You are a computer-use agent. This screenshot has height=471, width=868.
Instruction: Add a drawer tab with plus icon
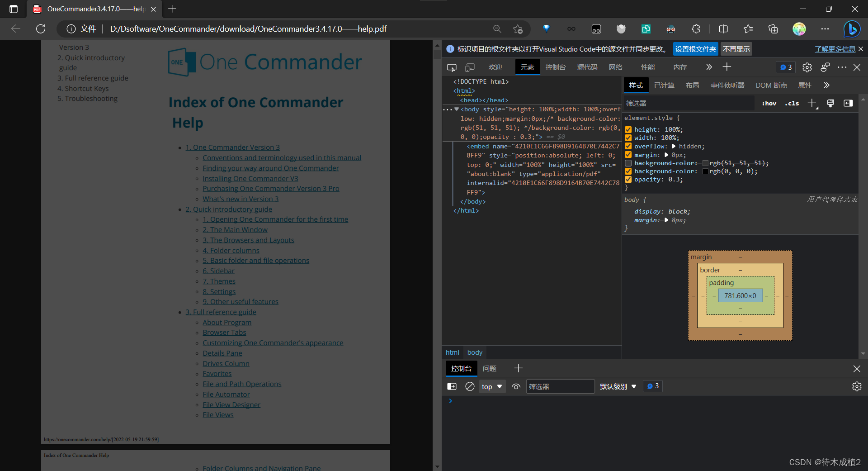point(518,368)
